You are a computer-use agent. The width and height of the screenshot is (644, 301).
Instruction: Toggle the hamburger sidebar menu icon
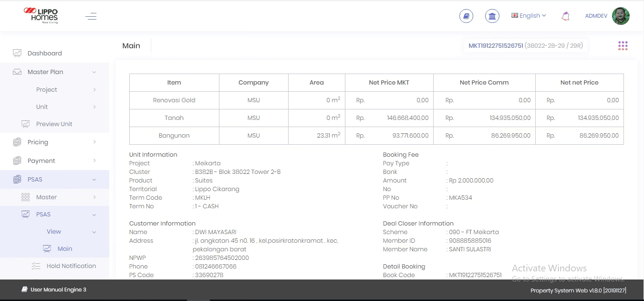click(x=91, y=16)
